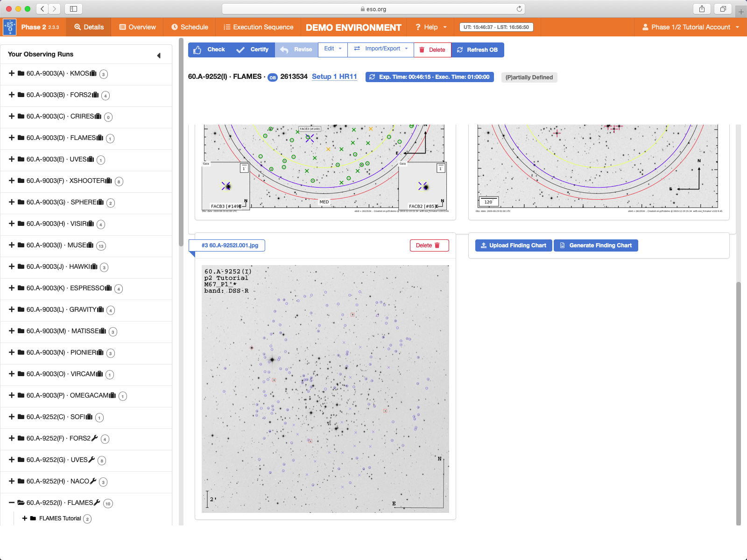The width and height of the screenshot is (747, 560).
Task: Click the ESO logo icon
Action: pyautogui.click(x=10, y=27)
